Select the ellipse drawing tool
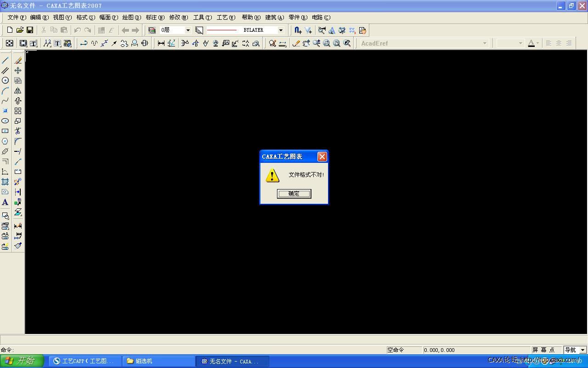This screenshot has height=368, width=588. coord(5,121)
